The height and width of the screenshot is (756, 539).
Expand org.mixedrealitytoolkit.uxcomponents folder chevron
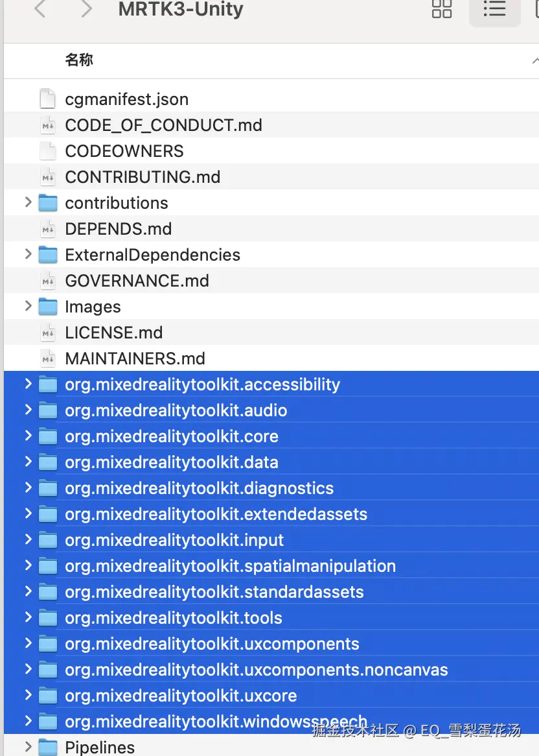(x=28, y=643)
